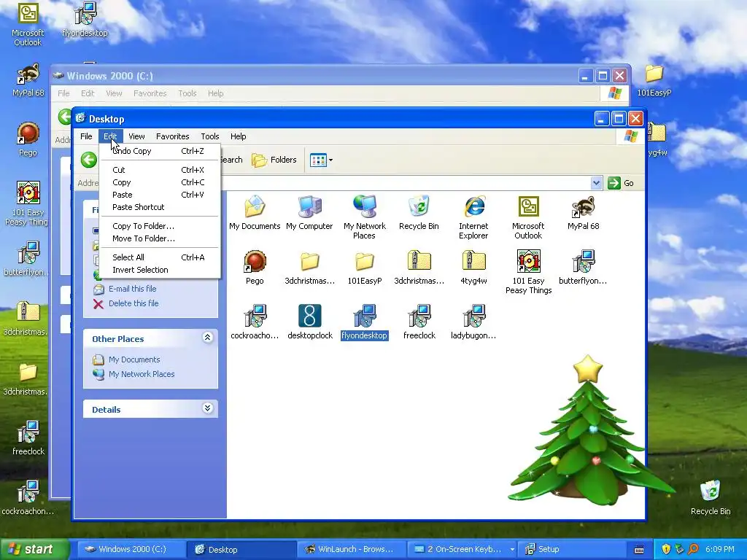Select 101EasyP folder in Desktop window
This screenshot has width=747, height=560.
point(365,267)
